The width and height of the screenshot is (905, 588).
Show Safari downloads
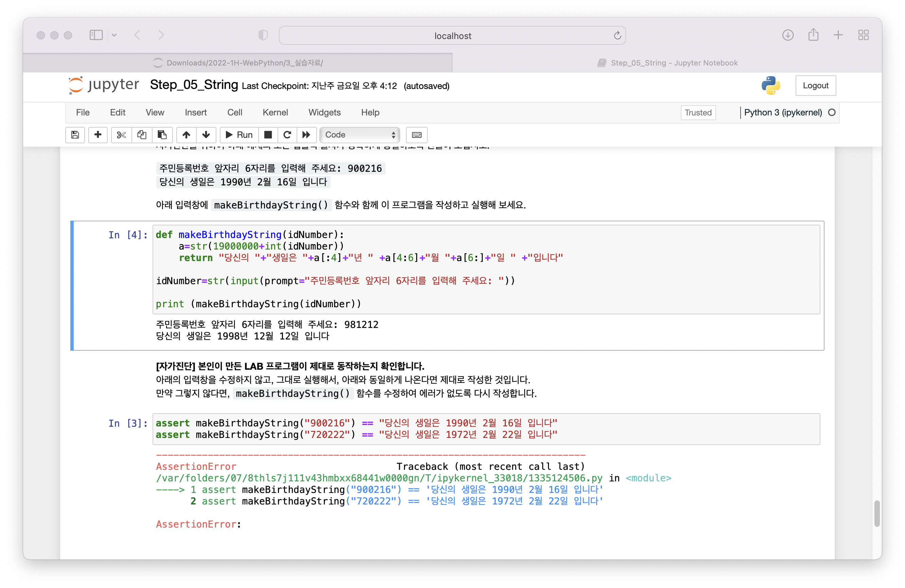pos(788,35)
